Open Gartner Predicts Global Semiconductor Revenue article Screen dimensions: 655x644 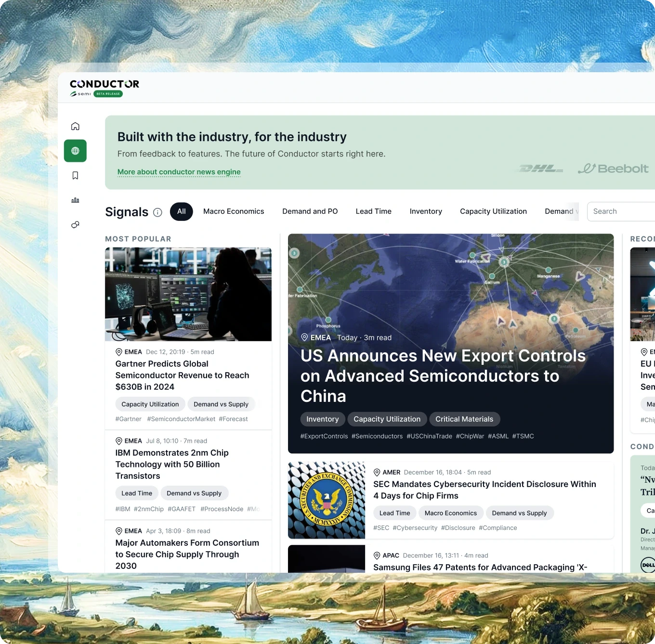click(x=182, y=375)
